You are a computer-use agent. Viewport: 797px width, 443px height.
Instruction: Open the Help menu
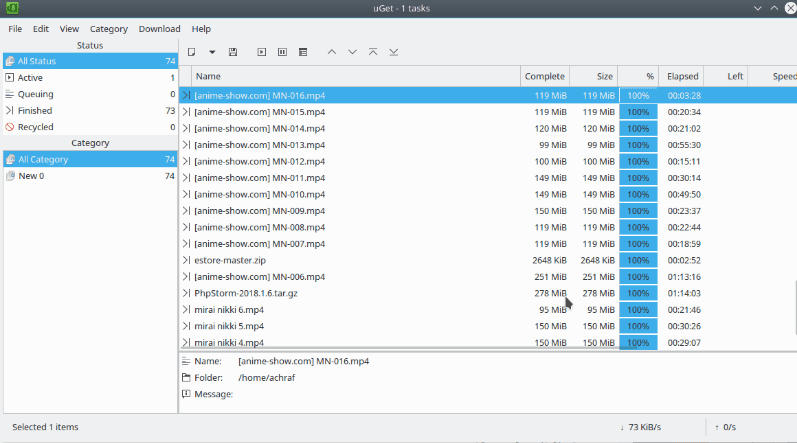[201, 29]
